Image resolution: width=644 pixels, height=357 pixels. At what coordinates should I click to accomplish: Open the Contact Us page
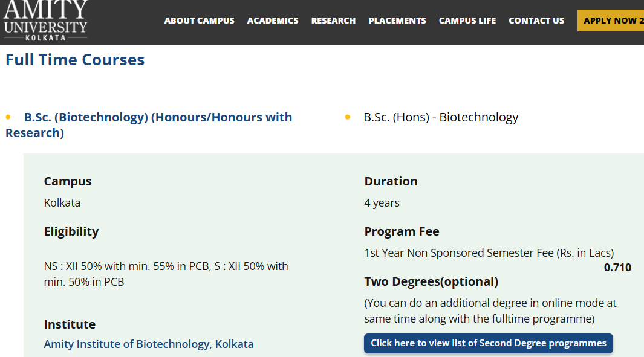tap(536, 21)
